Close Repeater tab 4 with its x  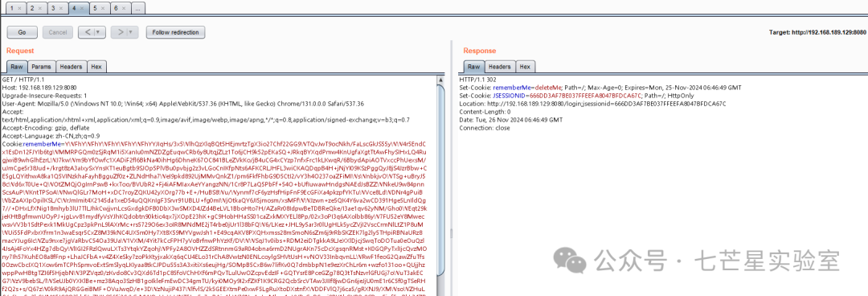point(81,8)
